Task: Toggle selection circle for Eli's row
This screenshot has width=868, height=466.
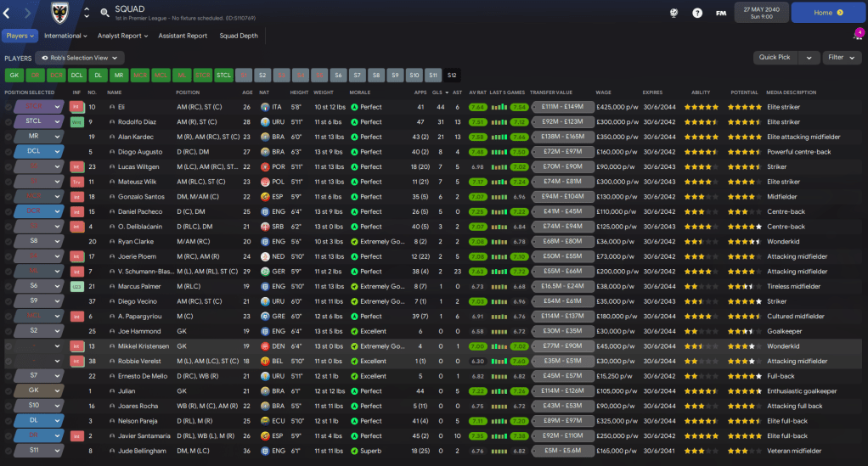Action: pyautogui.click(x=8, y=107)
